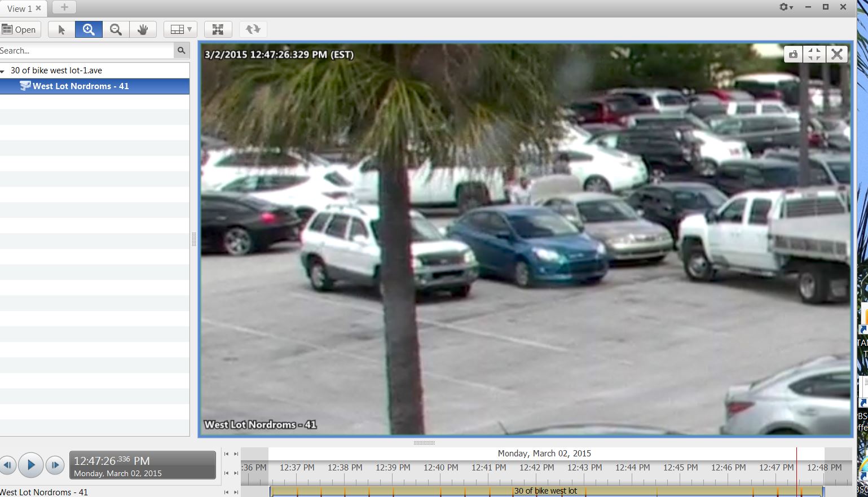Viewport: 868px width, 497px height.
Task: Open the view layout dropdown
Action: click(x=180, y=29)
